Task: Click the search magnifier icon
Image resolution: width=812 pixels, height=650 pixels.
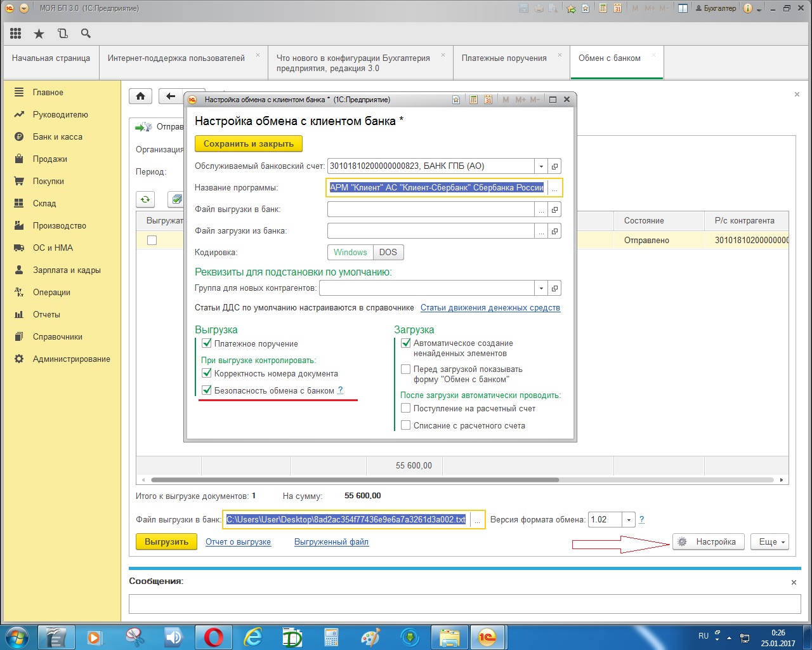Action: [86, 34]
